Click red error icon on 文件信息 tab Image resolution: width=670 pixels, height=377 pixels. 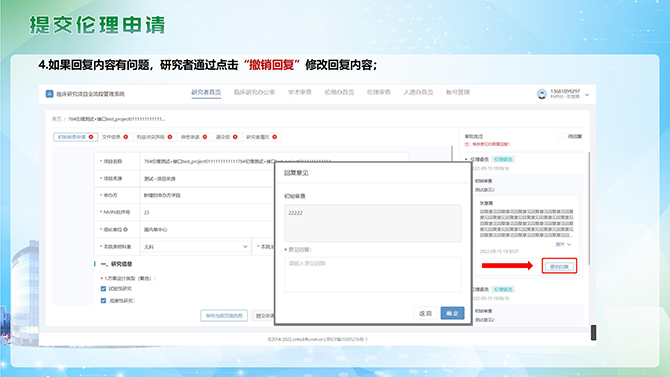126,137
